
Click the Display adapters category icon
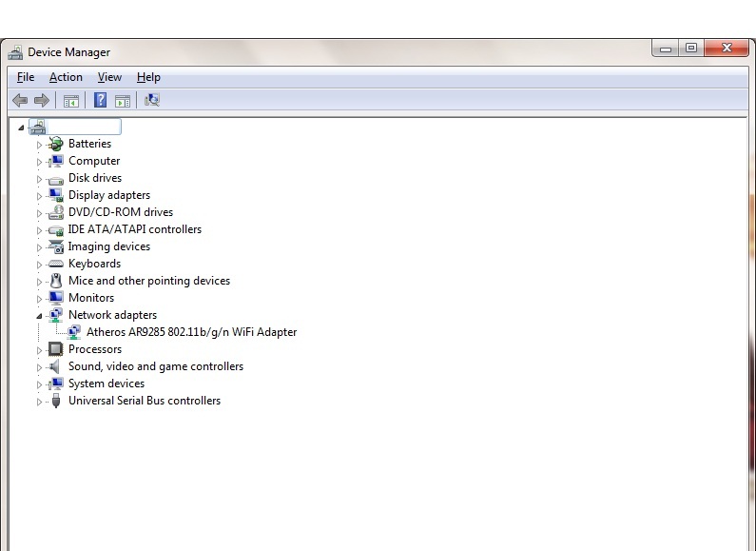pos(56,195)
